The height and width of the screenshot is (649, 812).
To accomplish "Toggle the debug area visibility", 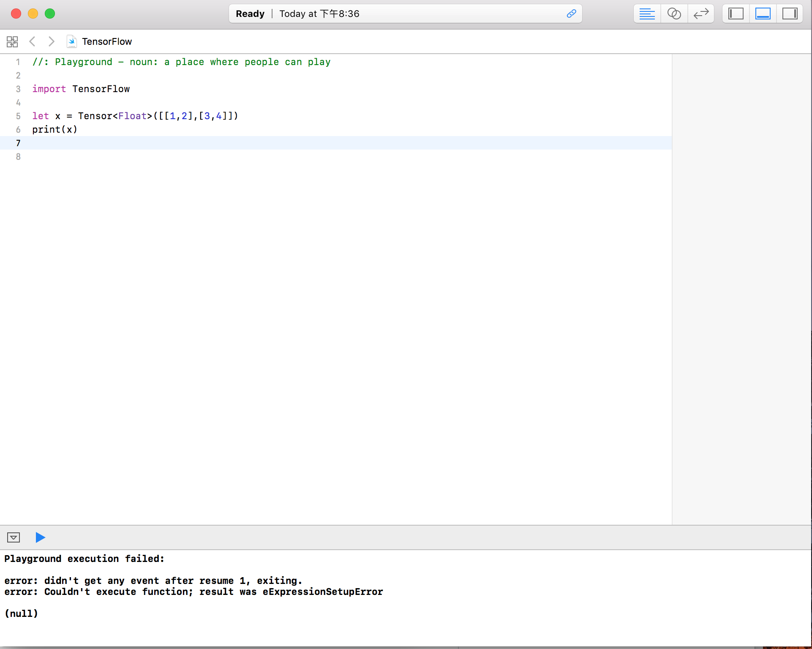I will [763, 14].
